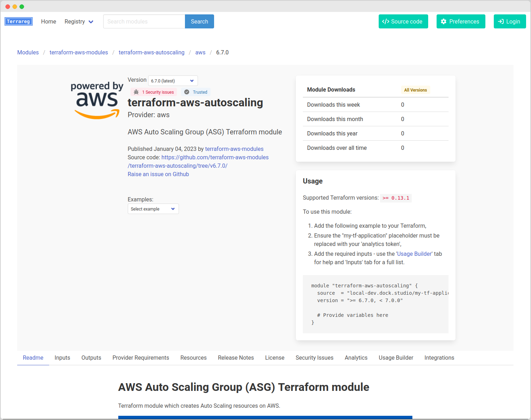Click the Readme heading 'AWS Auto Scaling Group'
This screenshot has height=420, width=531.
click(x=244, y=387)
